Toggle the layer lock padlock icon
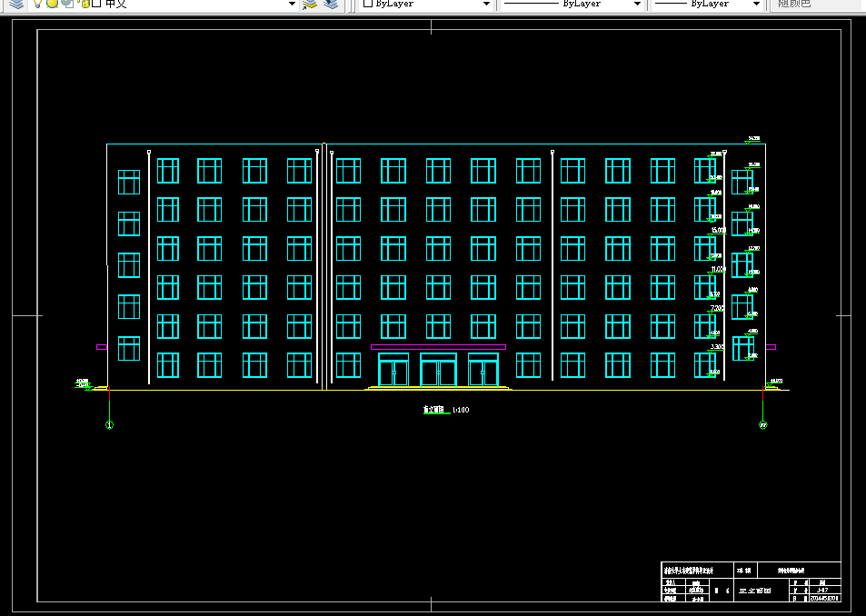Viewport: 866px width, 616px height. pyautogui.click(x=85, y=4)
